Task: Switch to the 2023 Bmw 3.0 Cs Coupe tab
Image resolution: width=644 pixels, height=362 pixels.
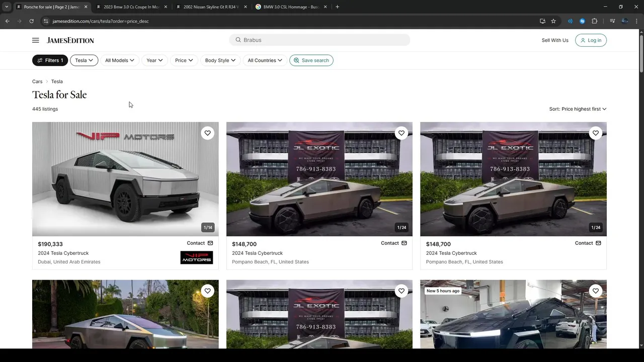Action: pyautogui.click(x=131, y=7)
